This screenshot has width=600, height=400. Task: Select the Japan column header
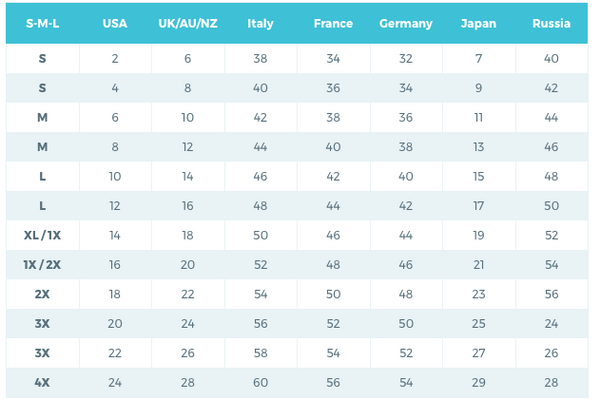tap(478, 24)
